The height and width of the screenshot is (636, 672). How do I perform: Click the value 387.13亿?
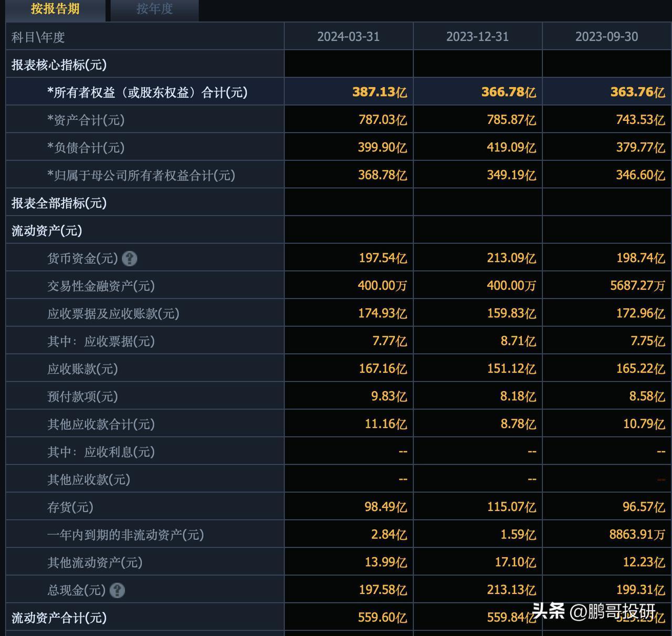click(x=379, y=92)
